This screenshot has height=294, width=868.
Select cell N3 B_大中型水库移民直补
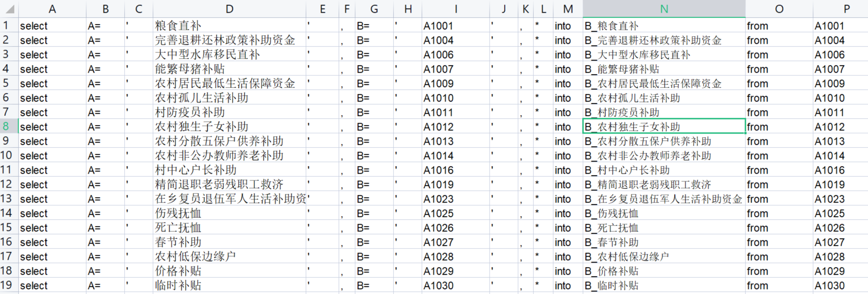click(664, 54)
